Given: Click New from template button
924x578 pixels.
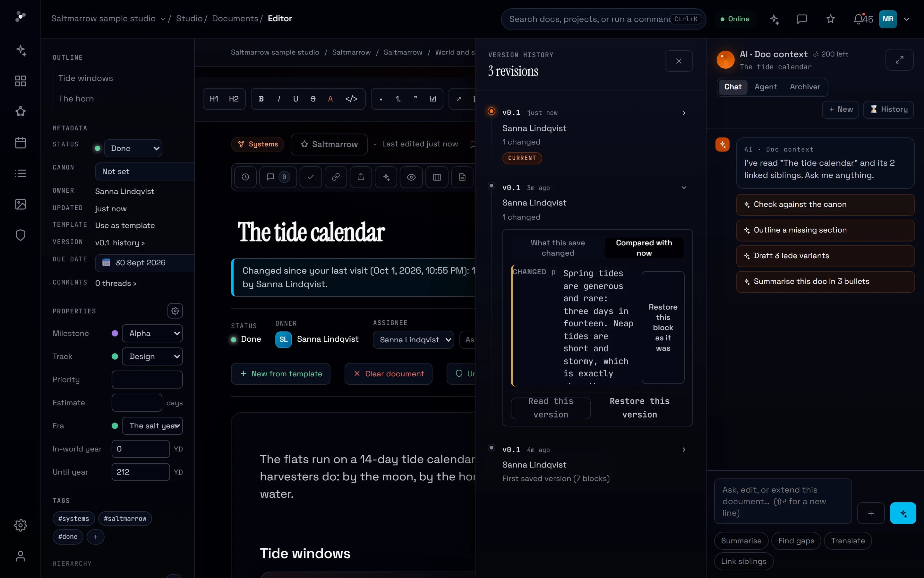Looking at the screenshot, I should click(281, 374).
